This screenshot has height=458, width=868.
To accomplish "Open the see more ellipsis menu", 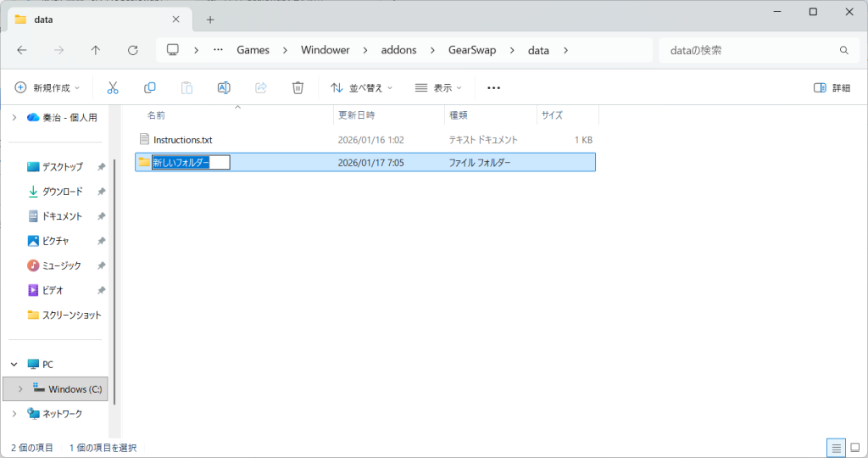I will tap(493, 87).
